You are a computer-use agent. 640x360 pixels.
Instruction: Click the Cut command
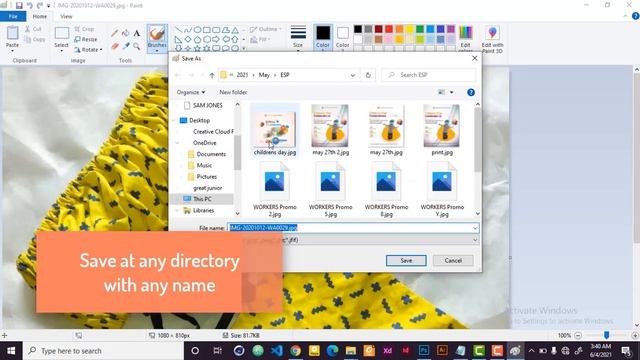33,29
